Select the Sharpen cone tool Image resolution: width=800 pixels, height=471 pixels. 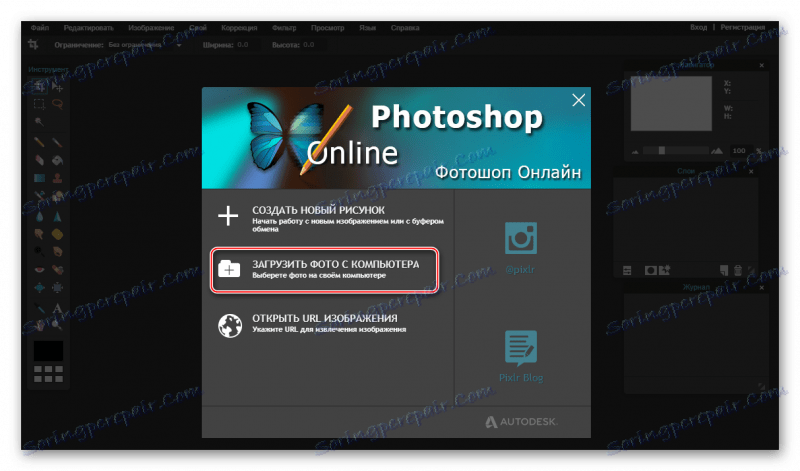(x=57, y=217)
